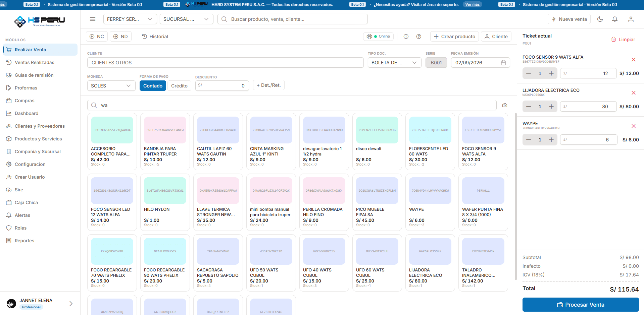Click the NC credit note button
The width and height of the screenshot is (644, 315).
[x=97, y=37]
